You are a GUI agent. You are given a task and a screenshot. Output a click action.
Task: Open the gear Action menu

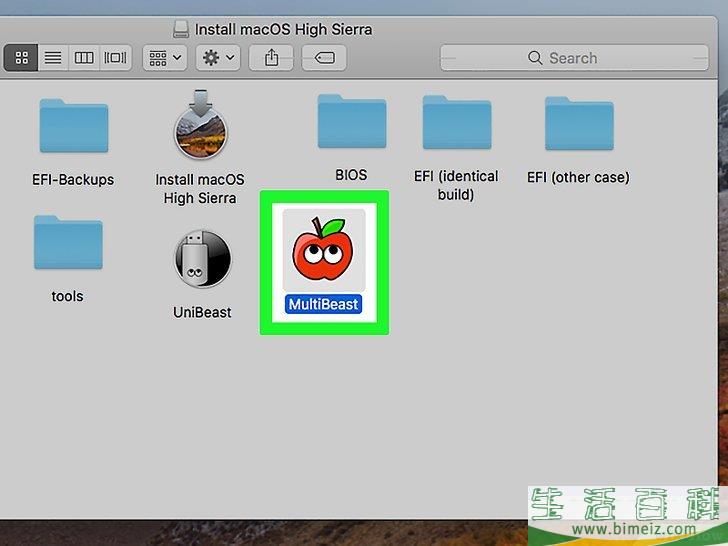(218, 58)
